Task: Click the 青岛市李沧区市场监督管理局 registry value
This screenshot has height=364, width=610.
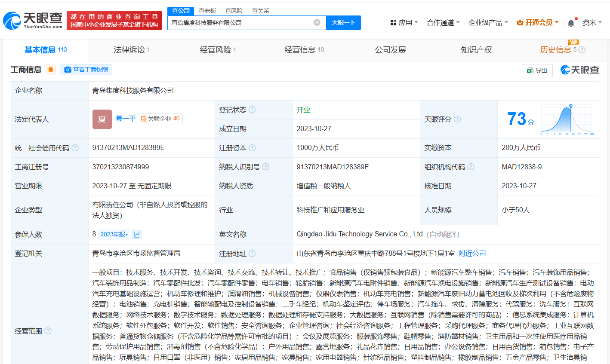Action: click(x=136, y=254)
